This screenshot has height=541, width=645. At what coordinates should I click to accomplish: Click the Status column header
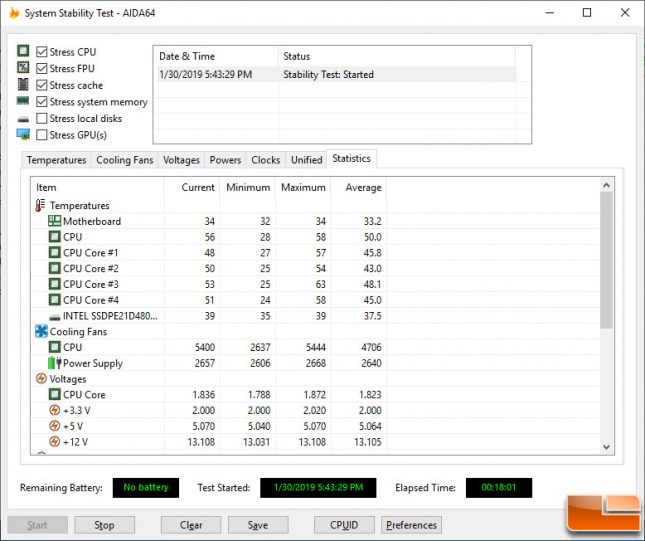[x=397, y=56]
